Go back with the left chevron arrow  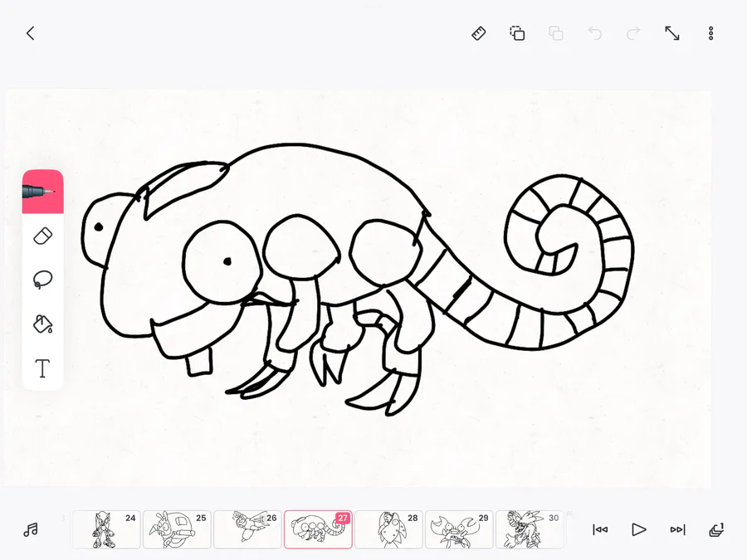31,33
